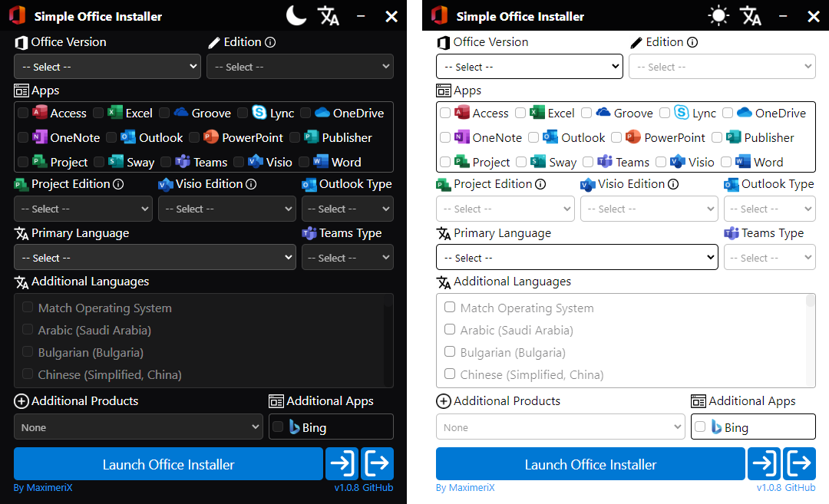The height and width of the screenshot is (504, 829).
Task: Click the export arrow icon in light window
Action: point(799,464)
